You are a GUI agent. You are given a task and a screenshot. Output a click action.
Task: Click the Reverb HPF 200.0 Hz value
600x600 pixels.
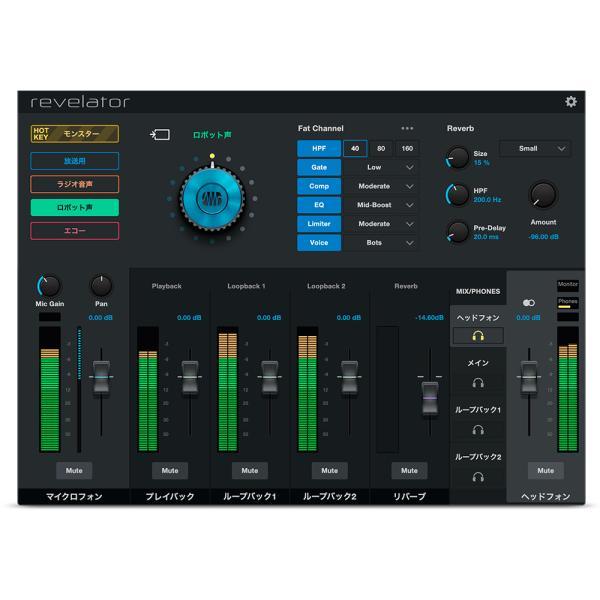tap(487, 200)
